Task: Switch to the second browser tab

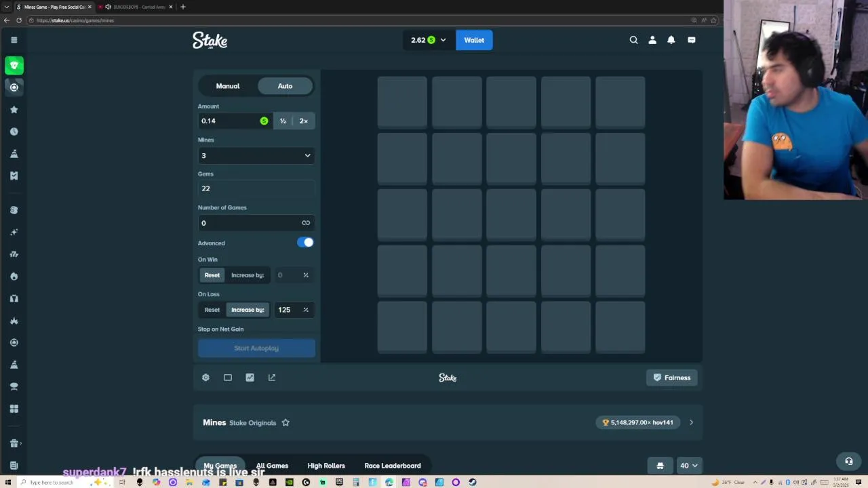Action: pyautogui.click(x=136, y=7)
